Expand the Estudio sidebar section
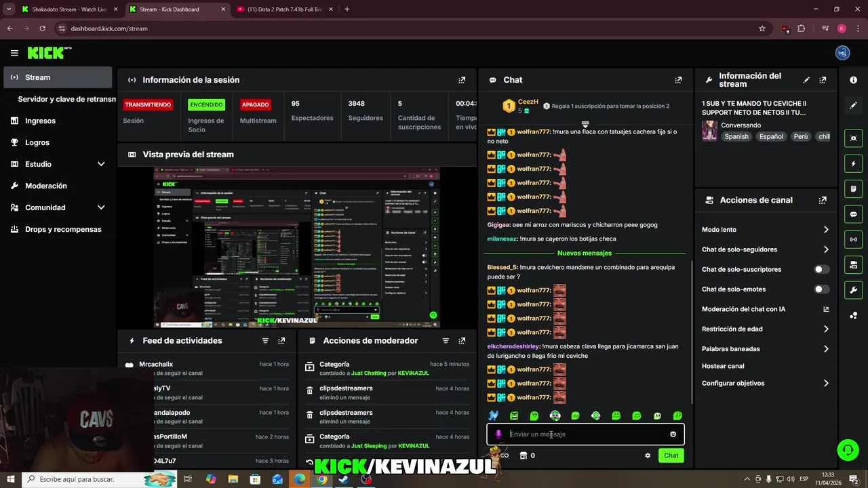 pos(101,164)
